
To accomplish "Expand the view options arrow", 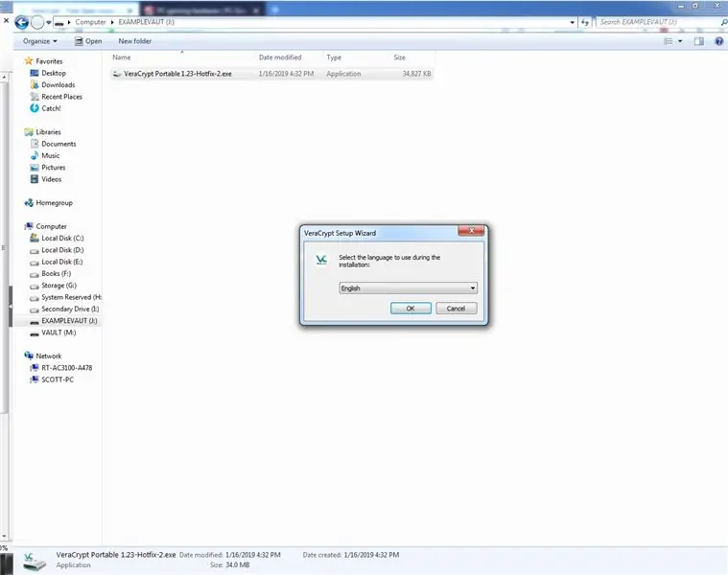I will click(x=680, y=41).
